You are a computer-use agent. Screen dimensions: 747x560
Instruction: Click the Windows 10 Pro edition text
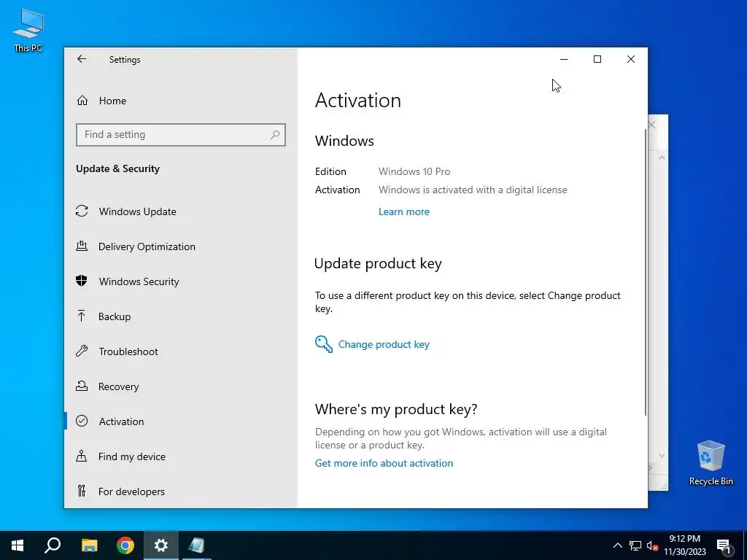414,171
